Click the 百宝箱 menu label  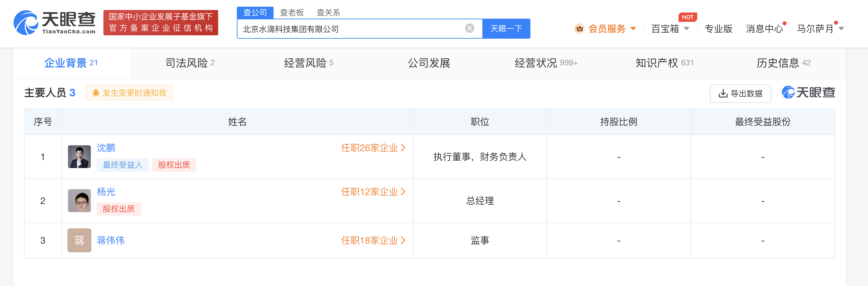coord(665,29)
